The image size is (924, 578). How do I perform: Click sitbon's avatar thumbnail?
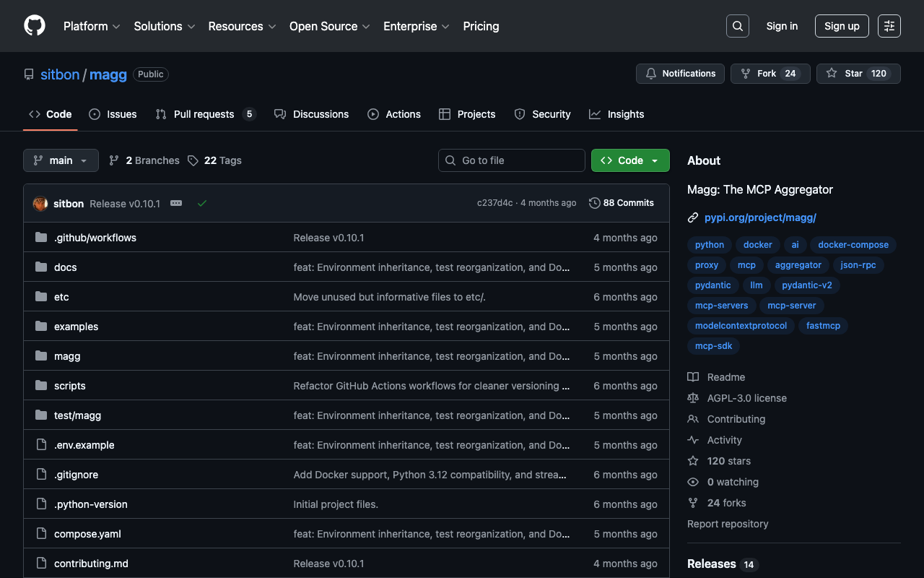click(x=40, y=204)
